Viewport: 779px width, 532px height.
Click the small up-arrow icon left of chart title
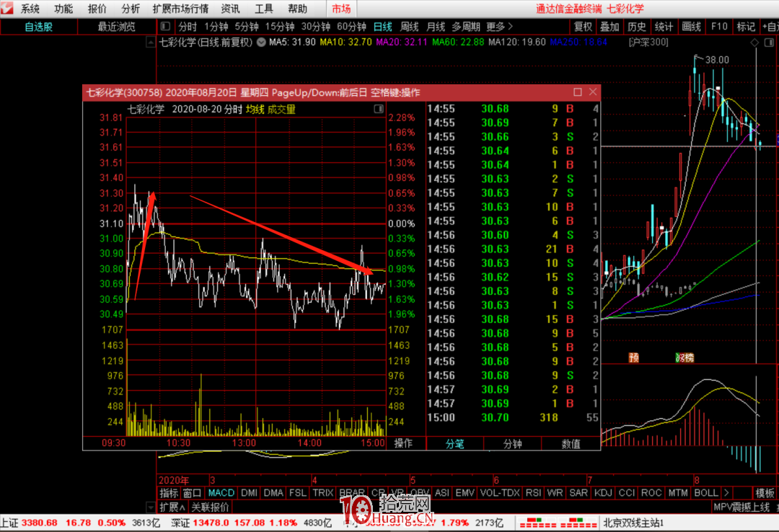151,43
